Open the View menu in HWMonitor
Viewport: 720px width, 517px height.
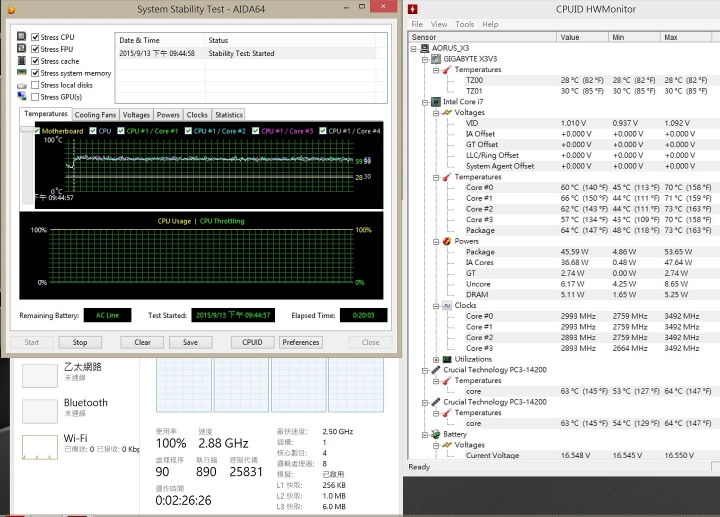tap(439, 24)
